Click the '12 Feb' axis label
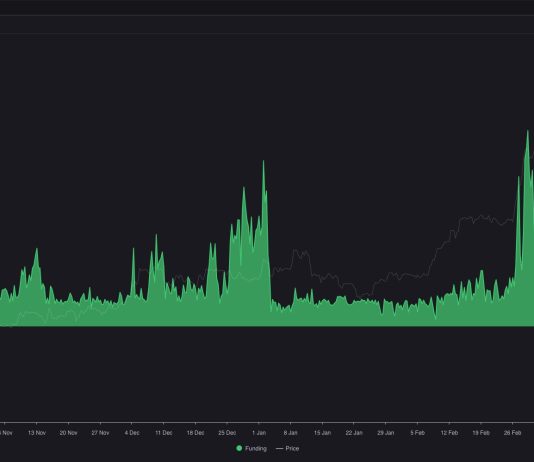The height and width of the screenshot is (462, 534). [x=449, y=433]
